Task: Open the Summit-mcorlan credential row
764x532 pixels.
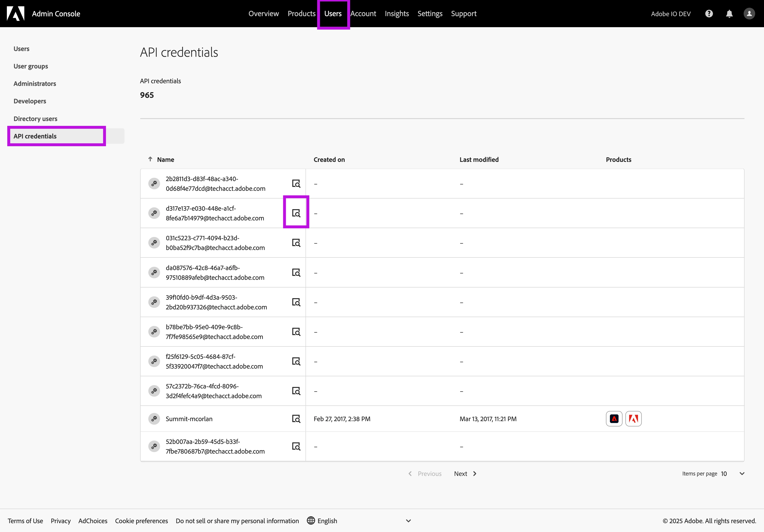Action: point(189,419)
